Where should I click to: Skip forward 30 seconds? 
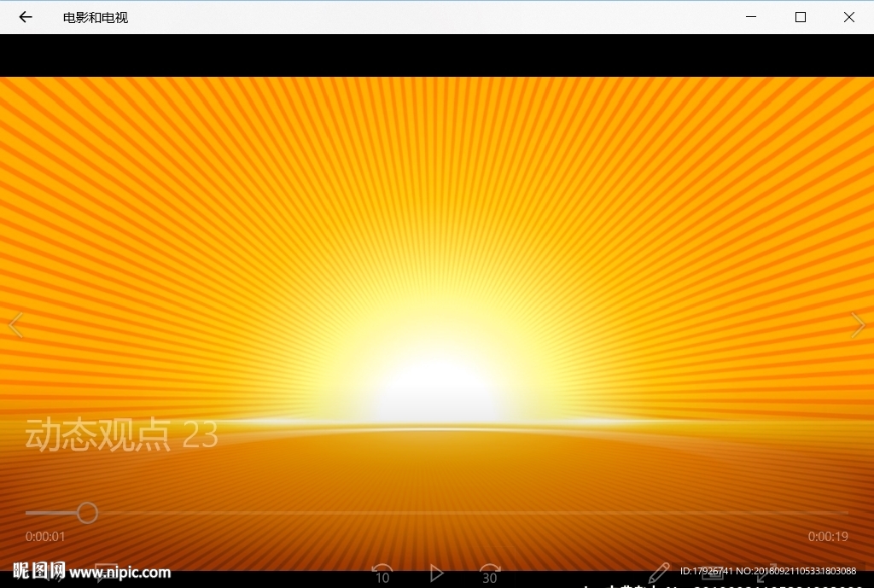tap(490, 574)
